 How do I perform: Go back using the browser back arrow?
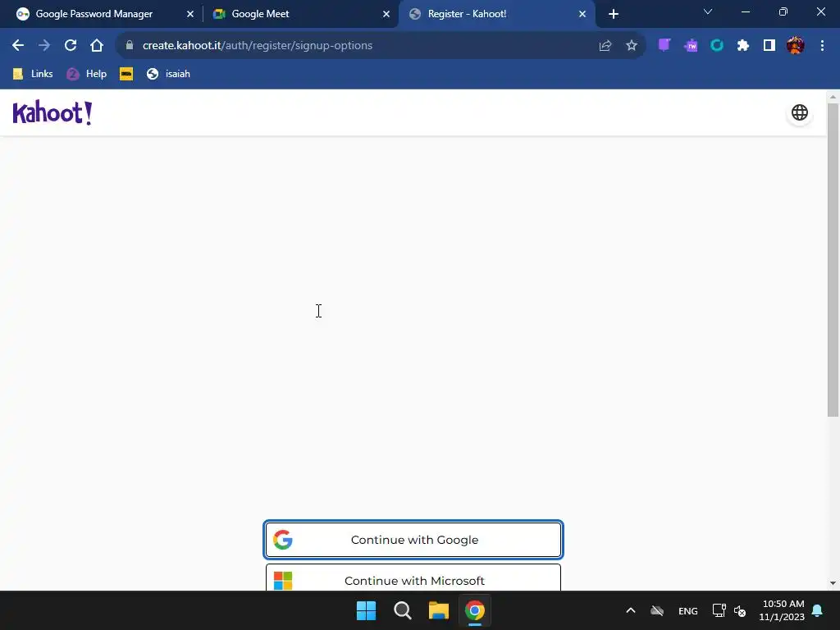[18, 46]
